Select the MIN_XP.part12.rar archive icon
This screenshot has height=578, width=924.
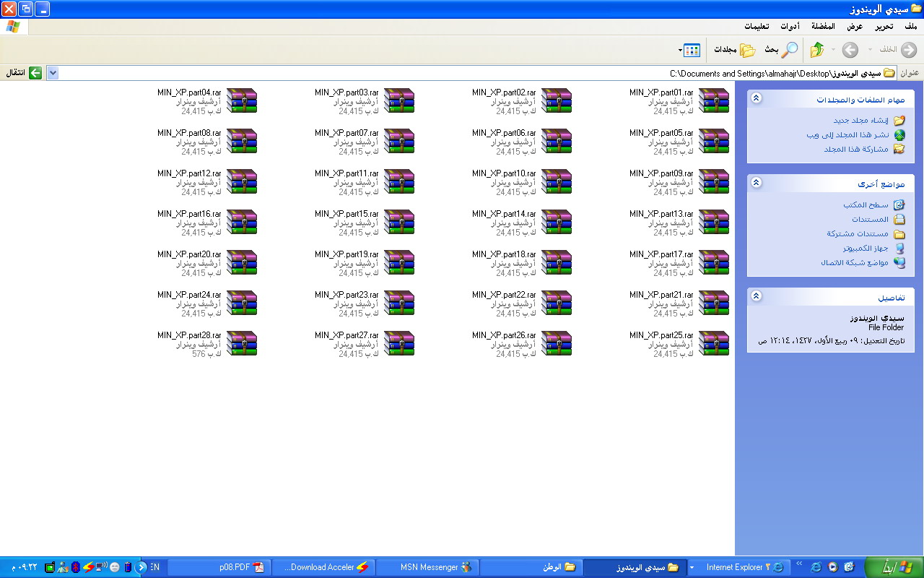[x=242, y=182]
